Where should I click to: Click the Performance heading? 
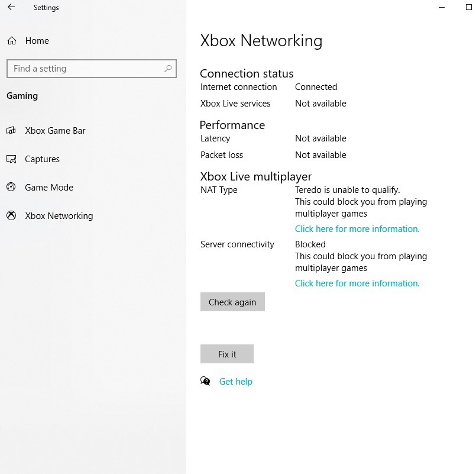(x=232, y=125)
